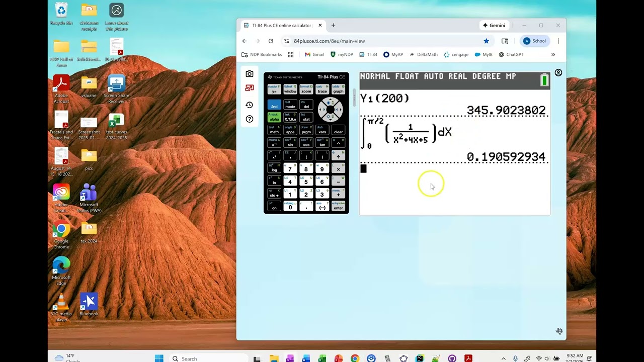
Task: Launch VLC media player from desktop
Action: click(x=61, y=308)
